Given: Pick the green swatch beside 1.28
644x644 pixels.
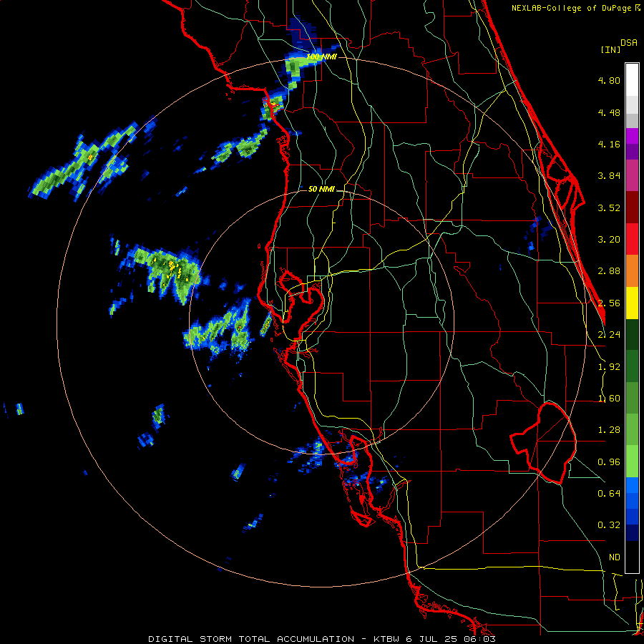Looking at the screenshot, I should click(x=632, y=429).
